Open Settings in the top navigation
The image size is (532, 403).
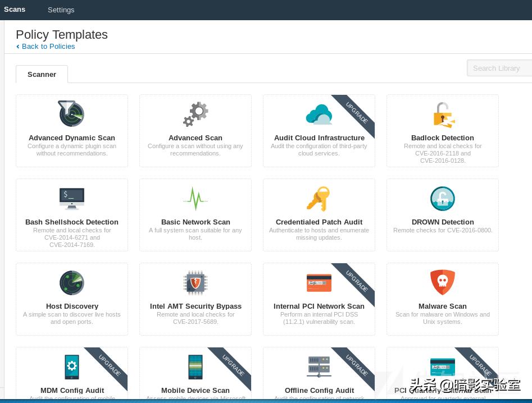click(x=61, y=10)
